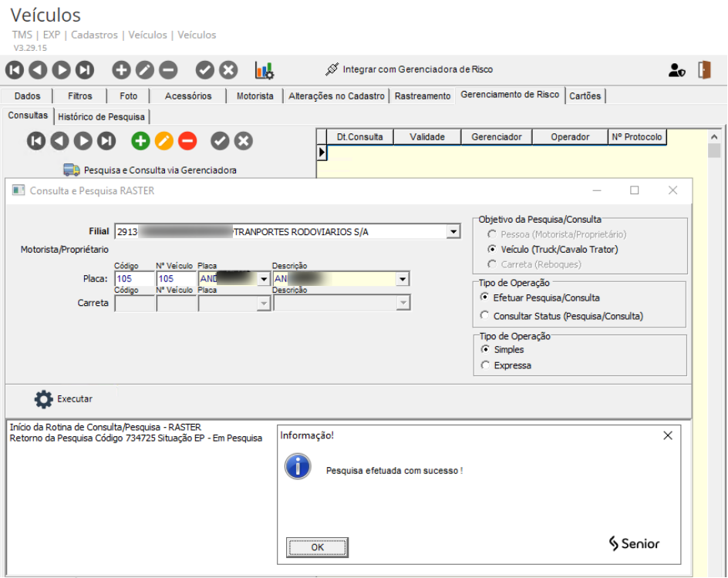Expand the Descrição dropdown arrow
The width and height of the screenshot is (728, 578).
403,279
